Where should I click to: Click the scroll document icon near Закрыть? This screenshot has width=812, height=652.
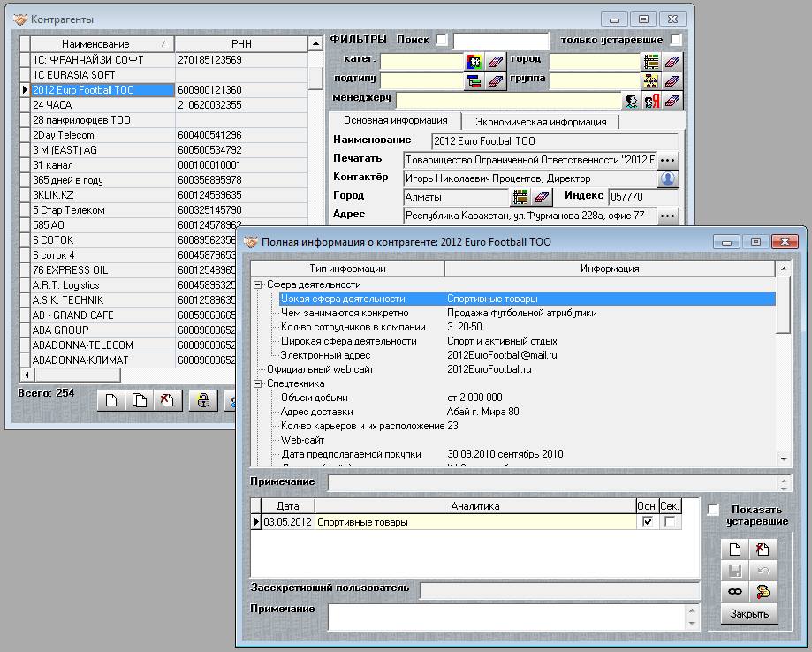[x=763, y=591]
